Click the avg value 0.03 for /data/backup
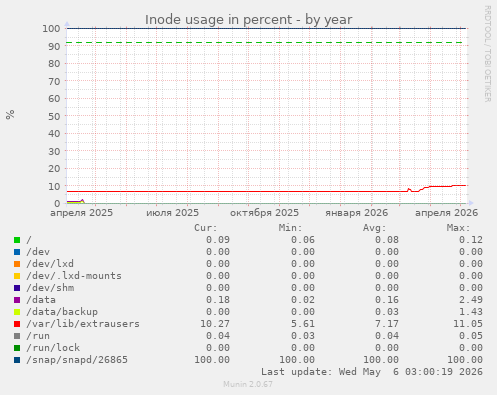This screenshot has width=497, height=395. coord(387,312)
